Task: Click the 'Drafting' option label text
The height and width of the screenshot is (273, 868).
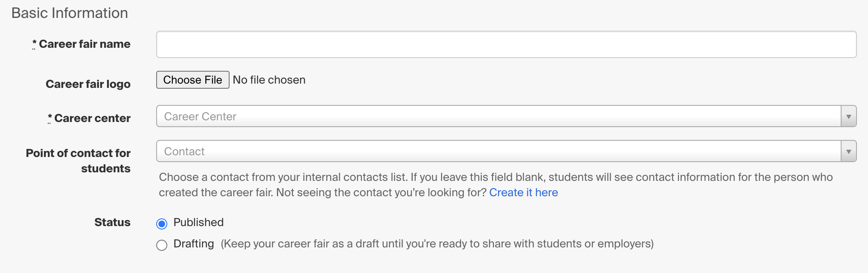Action: pyautogui.click(x=194, y=244)
